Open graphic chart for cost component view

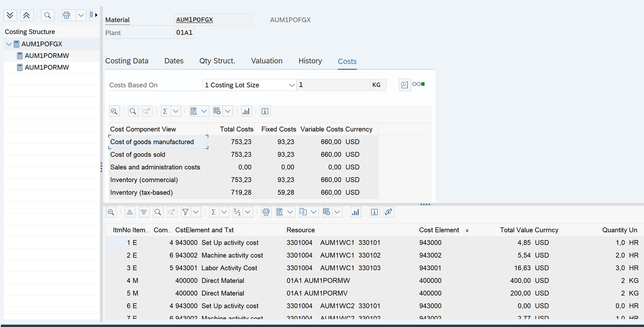pyautogui.click(x=246, y=112)
